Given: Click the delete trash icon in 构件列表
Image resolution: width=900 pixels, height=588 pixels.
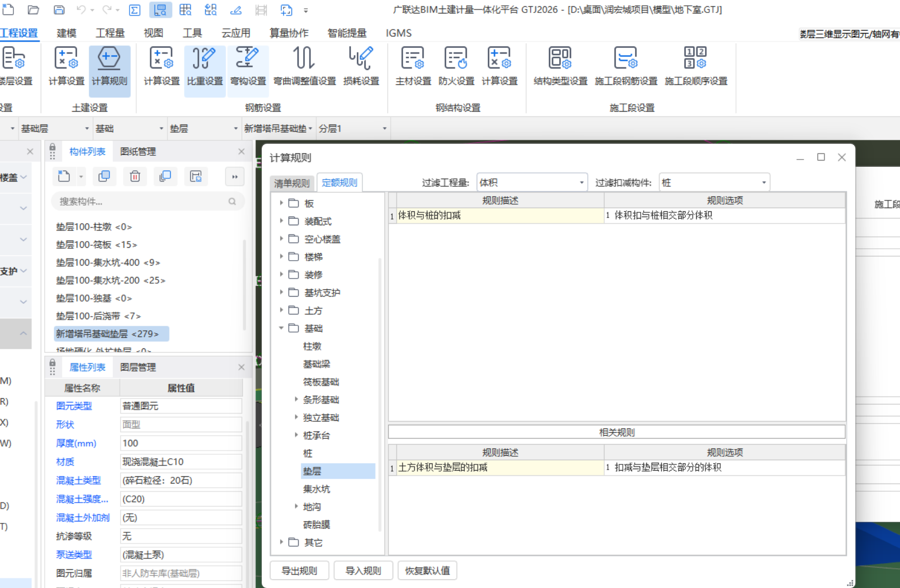Looking at the screenshot, I should pyautogui.click(x=135, y=176).
